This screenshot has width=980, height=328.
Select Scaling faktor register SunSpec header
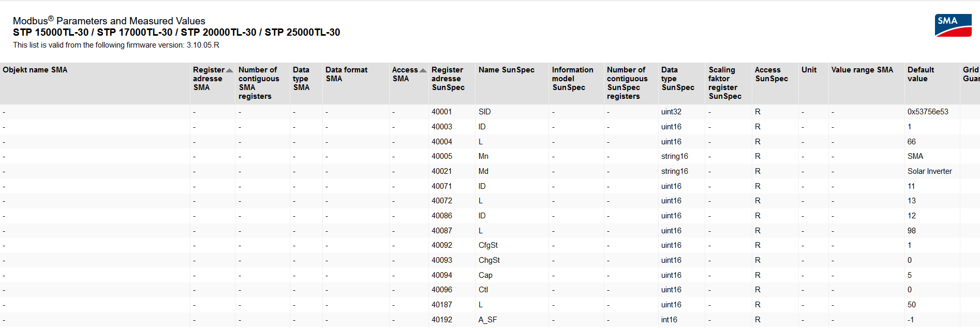(x=724, y=83)
